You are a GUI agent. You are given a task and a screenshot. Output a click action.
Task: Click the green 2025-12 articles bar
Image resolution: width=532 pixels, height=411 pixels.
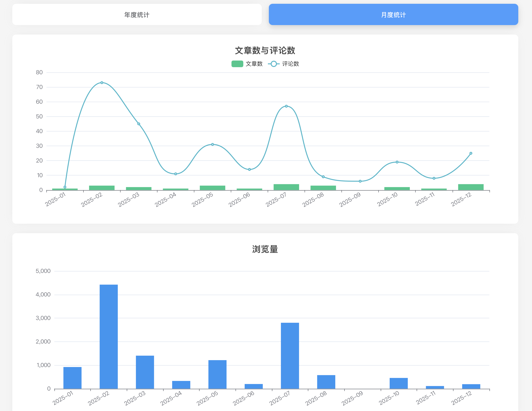click(x=471, y=187)
